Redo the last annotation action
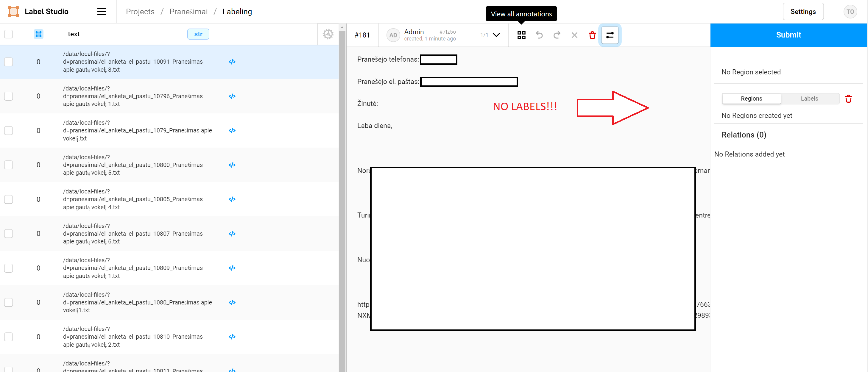 pyautogui.click(x=557, y=35)
